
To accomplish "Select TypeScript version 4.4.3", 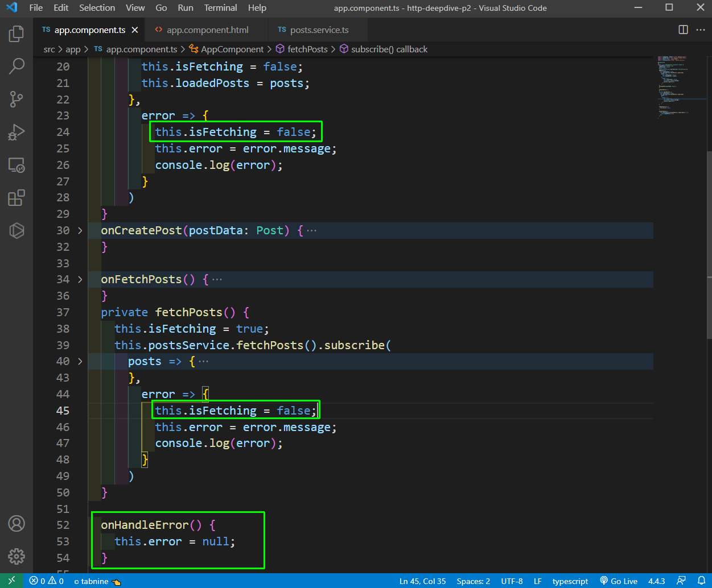I will [657, 581].
